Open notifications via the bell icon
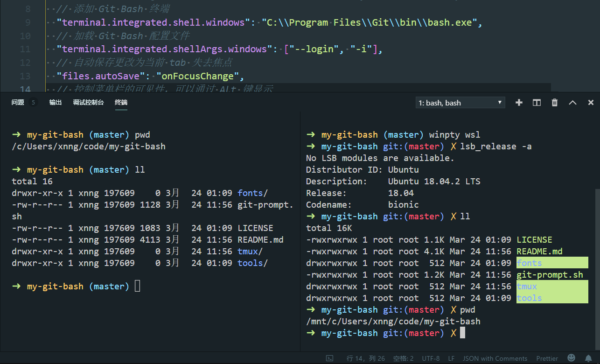This screenshot has height=364, width=600. click(x=587, y=358)
